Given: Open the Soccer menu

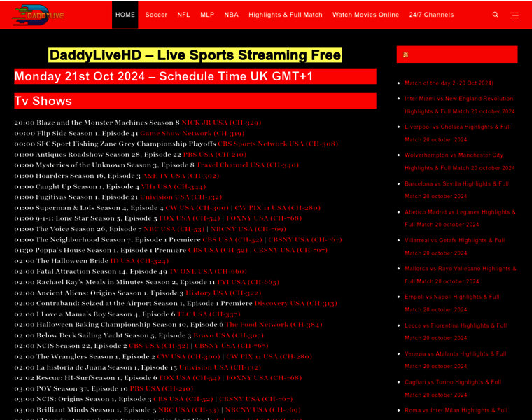Looking at the screenshot, I should point(156,15).
